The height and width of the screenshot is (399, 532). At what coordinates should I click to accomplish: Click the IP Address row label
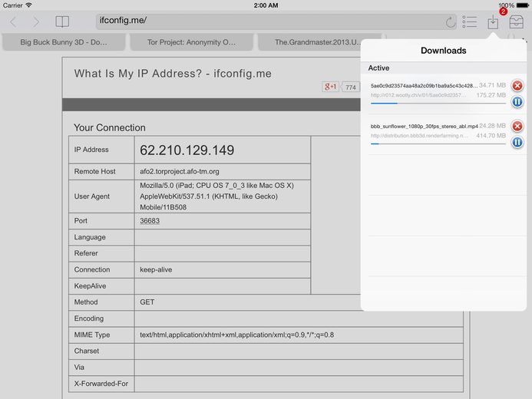(91, 150)
